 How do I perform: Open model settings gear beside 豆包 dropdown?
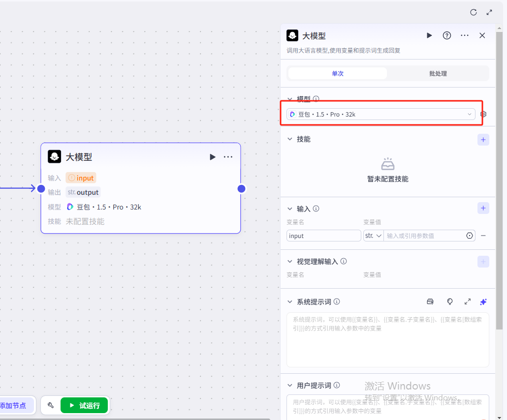click(x=483, y=114)
